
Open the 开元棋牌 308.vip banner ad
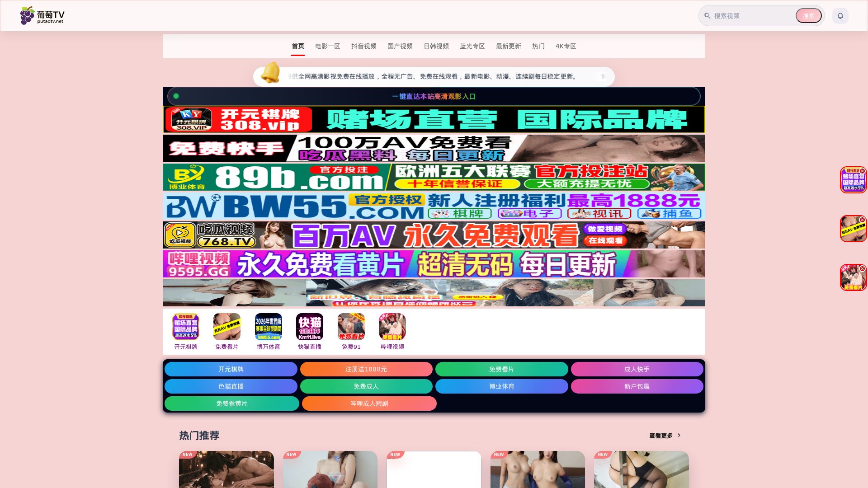tap(434, 119)
